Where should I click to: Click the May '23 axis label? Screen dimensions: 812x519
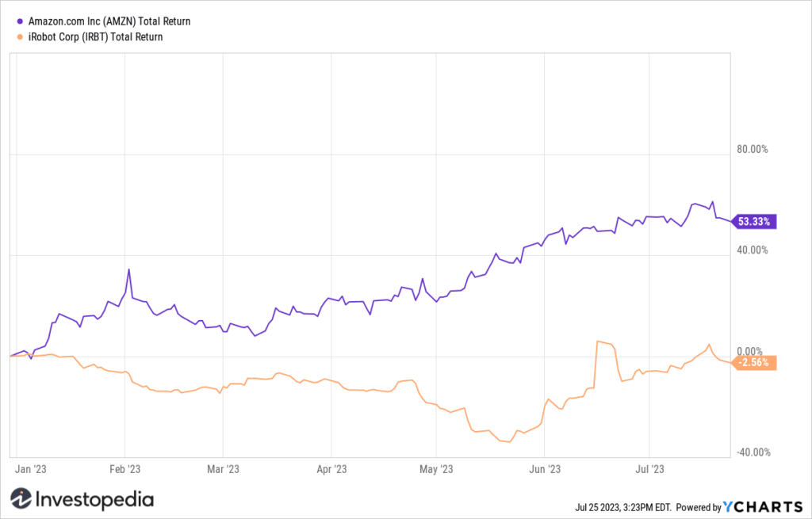click(436, 469)
